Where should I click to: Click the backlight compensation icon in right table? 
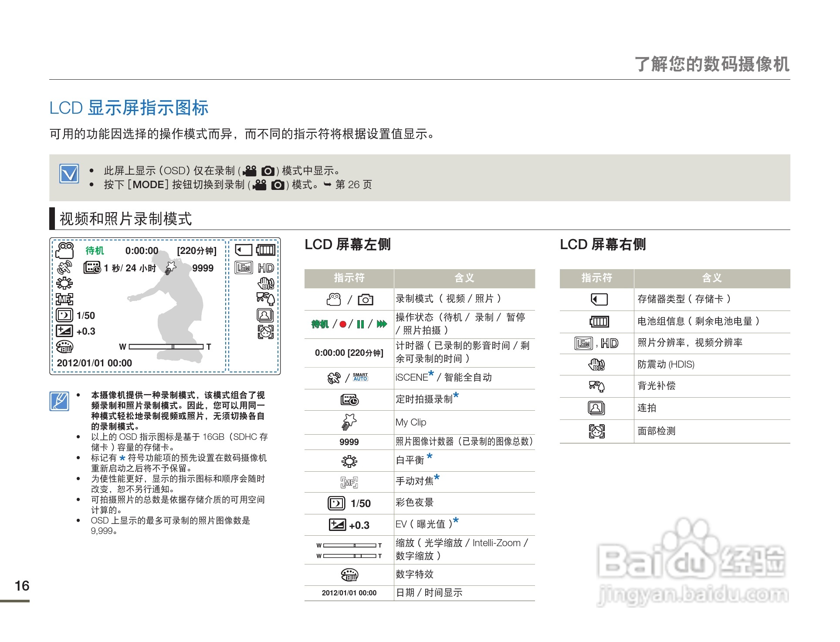(x=597, y=386)
